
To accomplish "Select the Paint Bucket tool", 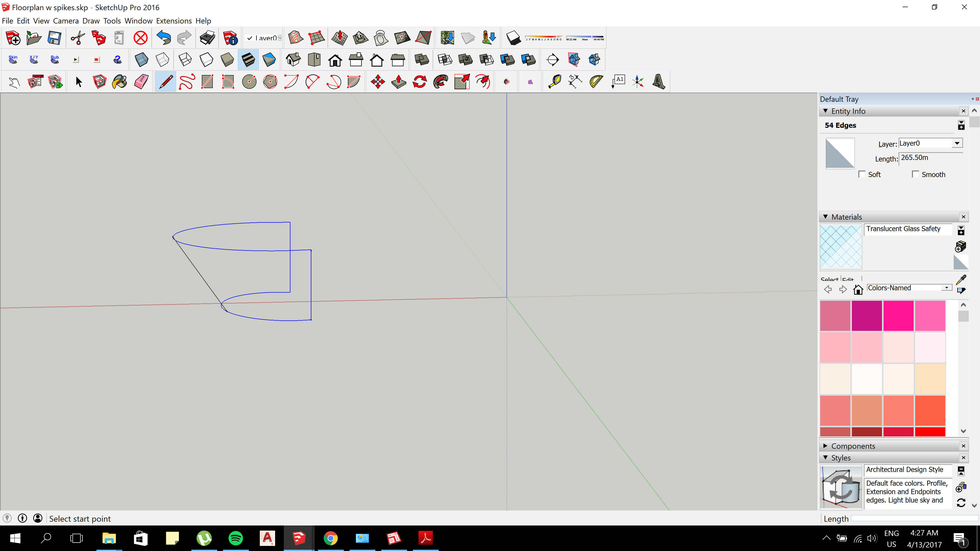I will (120, 82).
